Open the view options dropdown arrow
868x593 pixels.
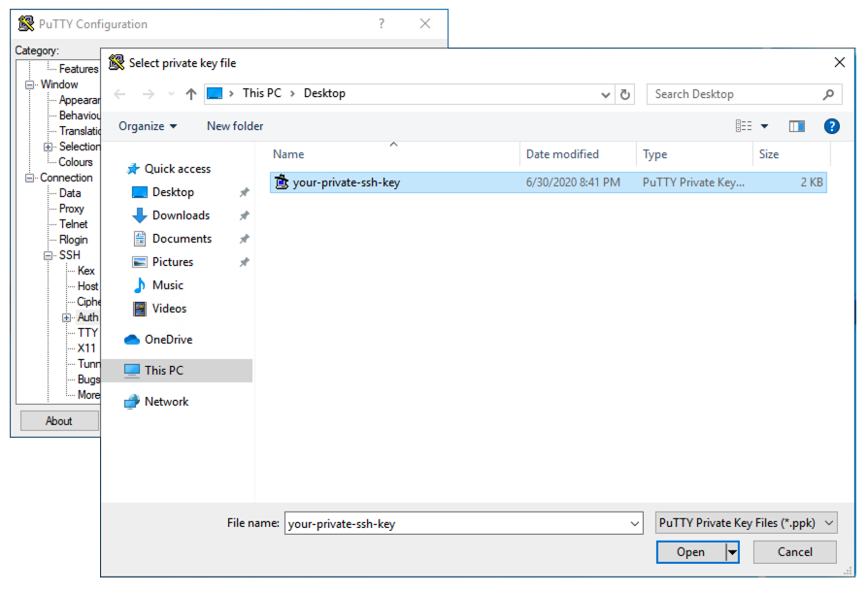coord(764,126)
